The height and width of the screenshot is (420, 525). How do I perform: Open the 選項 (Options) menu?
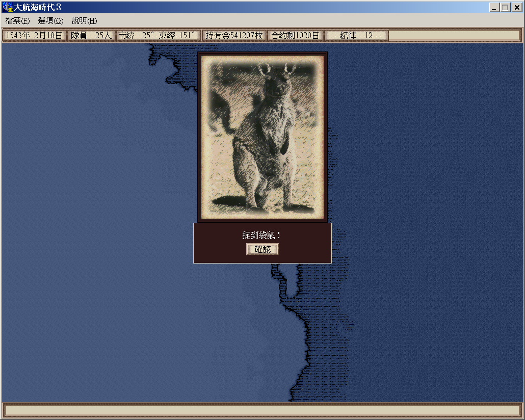[x=50, y=21]
